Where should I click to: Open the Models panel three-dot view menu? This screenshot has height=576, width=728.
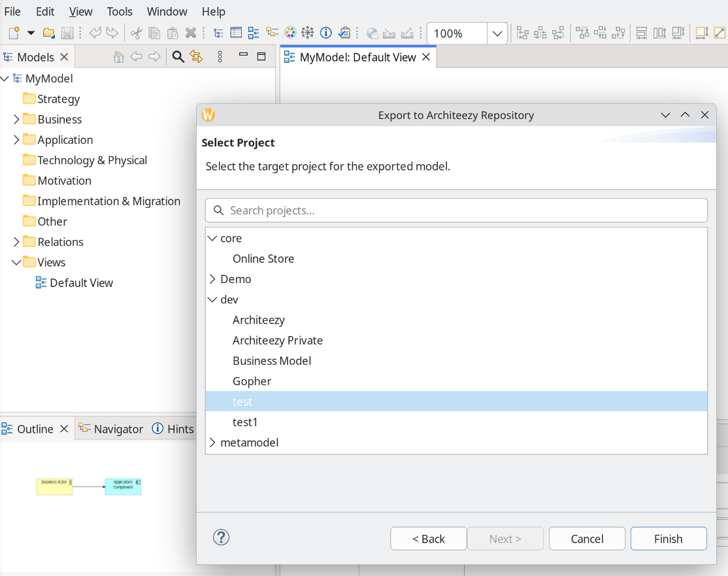tap(220, 57)
